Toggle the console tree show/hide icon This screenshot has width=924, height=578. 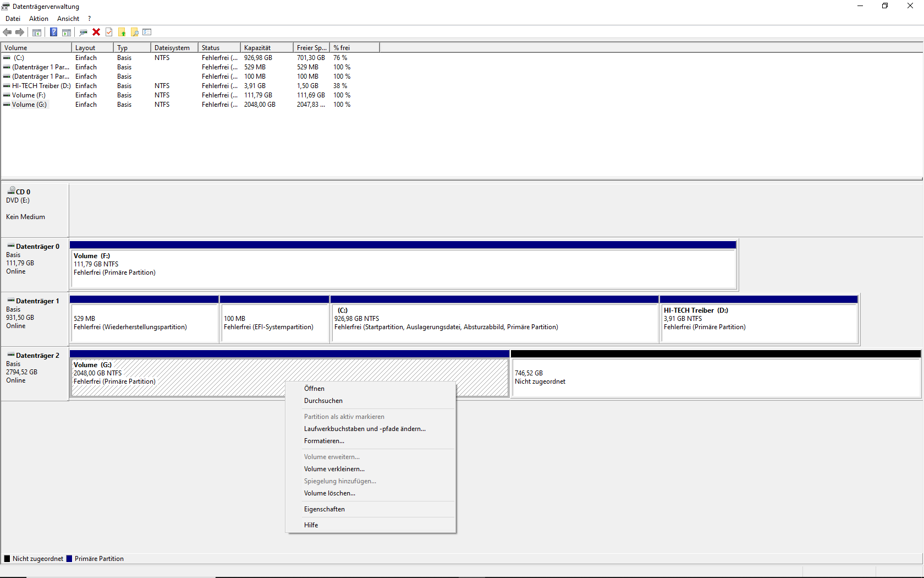[37, 32]
